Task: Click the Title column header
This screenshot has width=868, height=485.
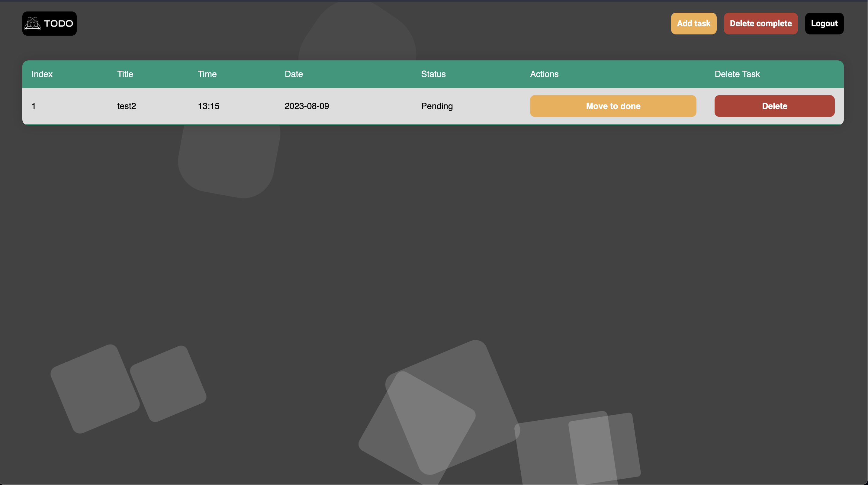Action: [125, 74]
